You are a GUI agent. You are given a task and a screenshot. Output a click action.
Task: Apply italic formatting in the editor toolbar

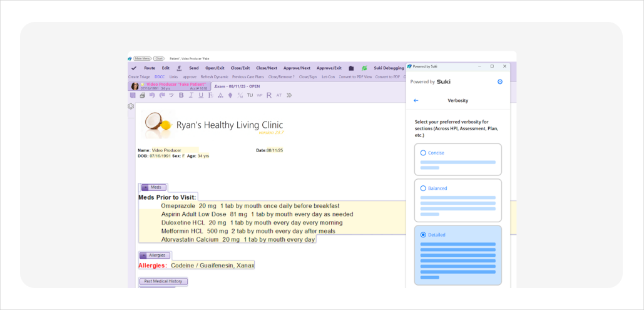(190, 95)
